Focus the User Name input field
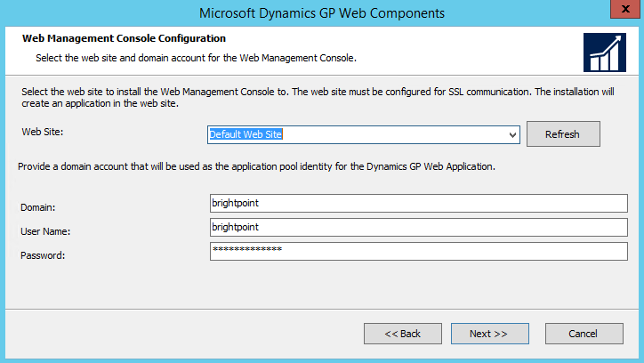Viewport: 644px width, 363px height. coord(418,227)
